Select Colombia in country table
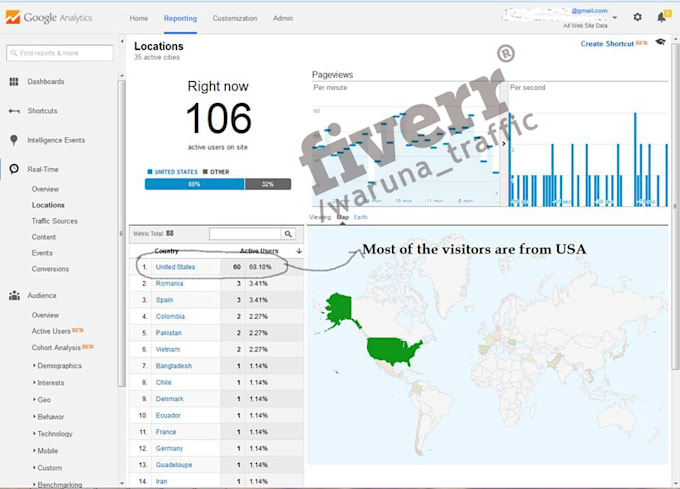Image resolution: width=680 pixels, height=489 pixels. [170, 316]
